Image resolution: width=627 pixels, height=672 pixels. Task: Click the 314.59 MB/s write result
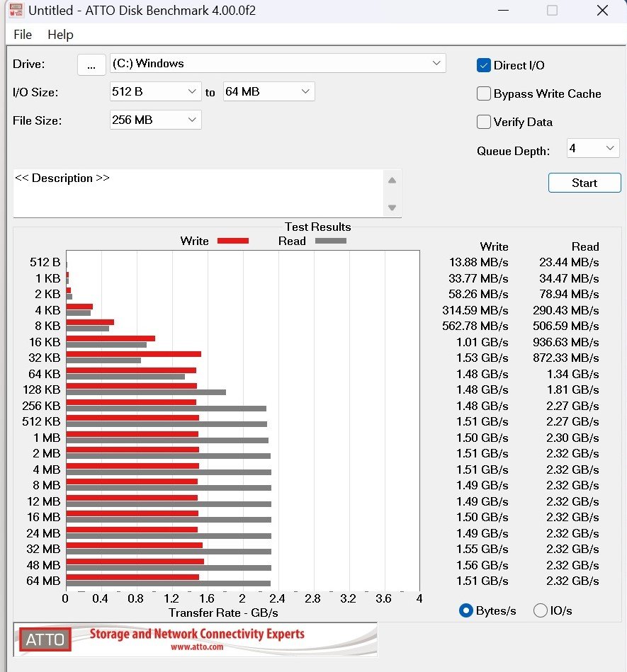475,310
